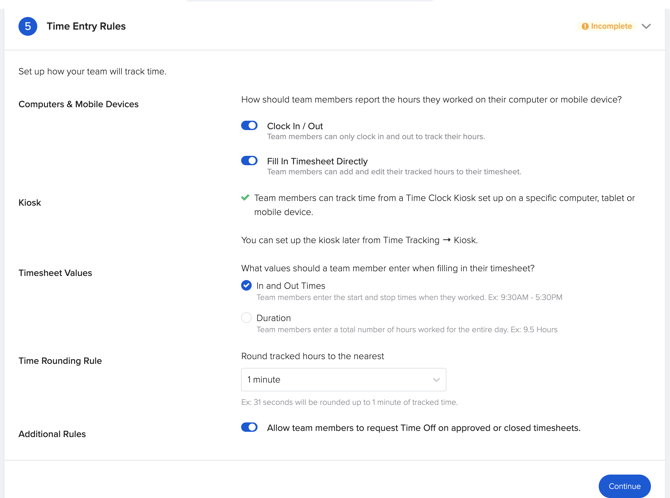Click the In and Out Times label
Screen dimensions: 670x498
(x=290, y=286)
